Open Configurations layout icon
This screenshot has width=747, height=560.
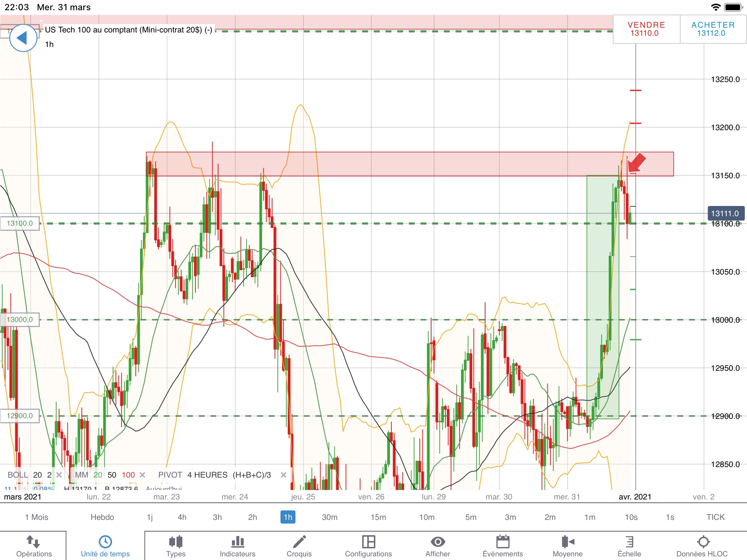(368, 542)
